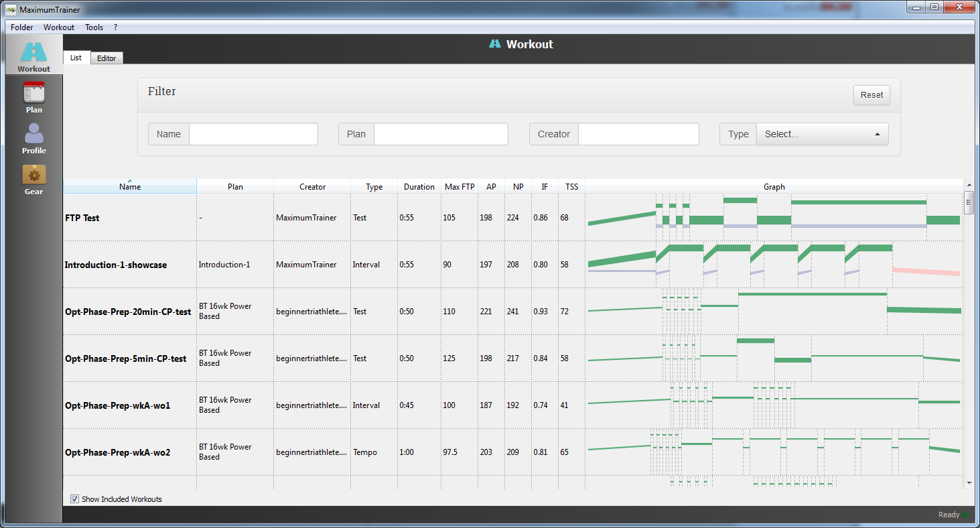Screen dimensions: 980x528
Task: Click the Reset filter button
Action: pyautogui.click(x=871, y=94)
